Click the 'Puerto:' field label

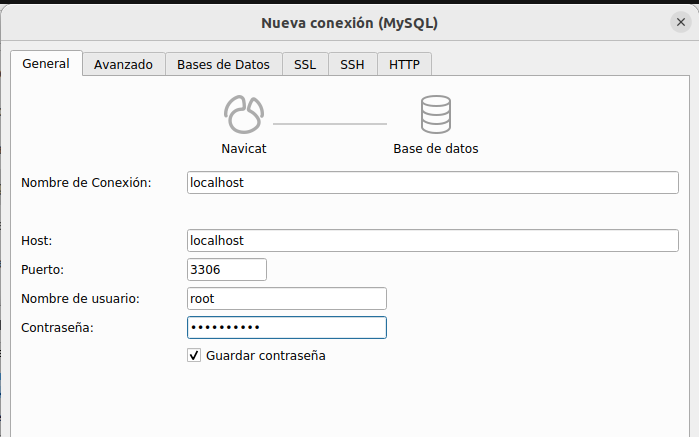pyautogui.click(x=41, y=270)
